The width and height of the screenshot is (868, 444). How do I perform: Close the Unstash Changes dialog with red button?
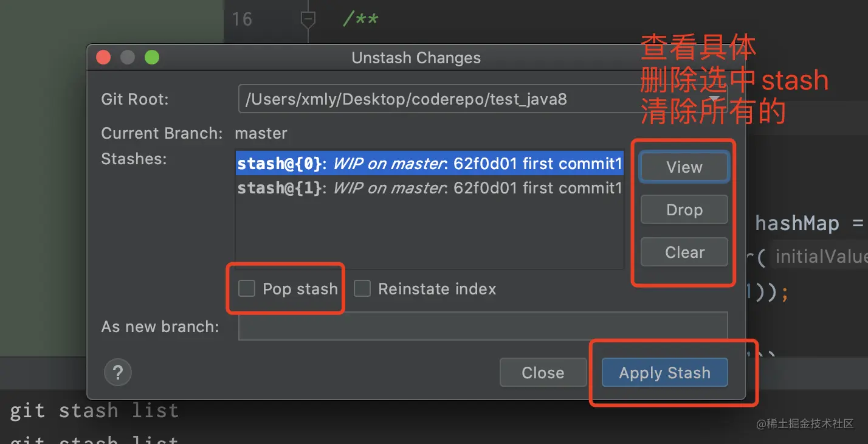103,58
